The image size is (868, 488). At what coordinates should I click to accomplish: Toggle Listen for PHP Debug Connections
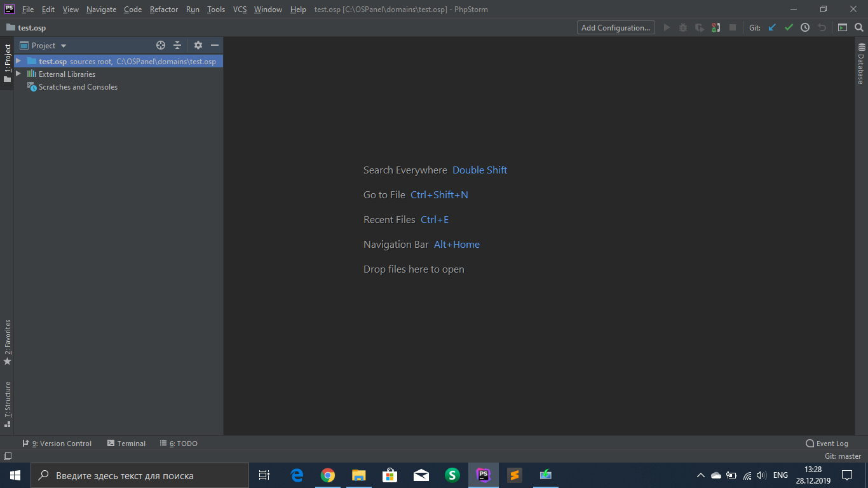click(x=716, y=27)
